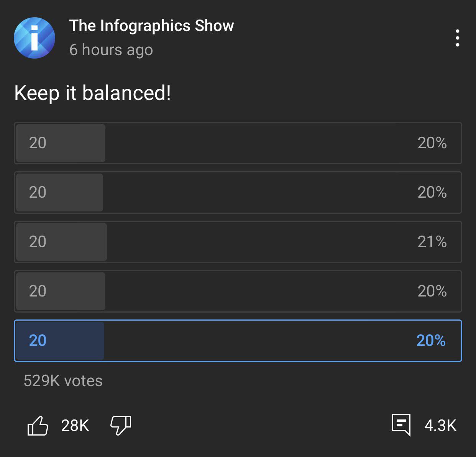This screenshot has height=457, width=476.
Task: Click the blue '20' answer label
Action: click(38, 341)
